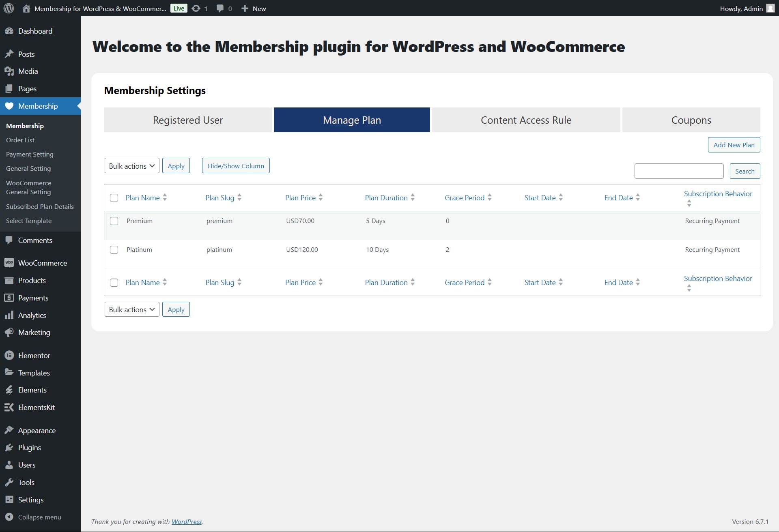779x532 pixels.
Task: Open the updates icon in admin bar
Action: 196,9
